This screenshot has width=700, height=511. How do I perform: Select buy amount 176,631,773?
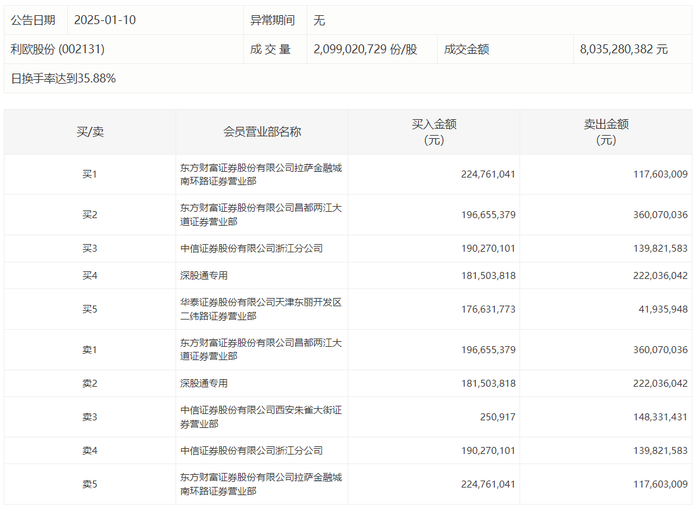click(488, 309)
